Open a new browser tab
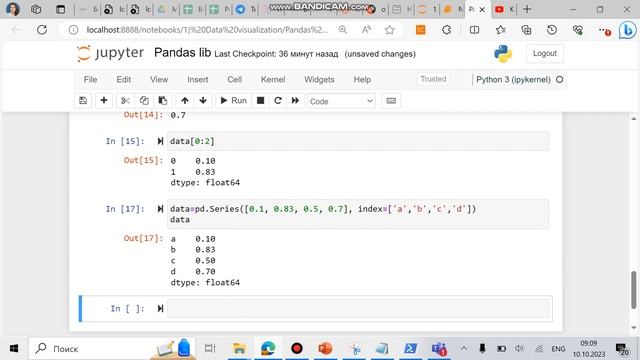This screenshot has width=640, height=360. point(527,9)
